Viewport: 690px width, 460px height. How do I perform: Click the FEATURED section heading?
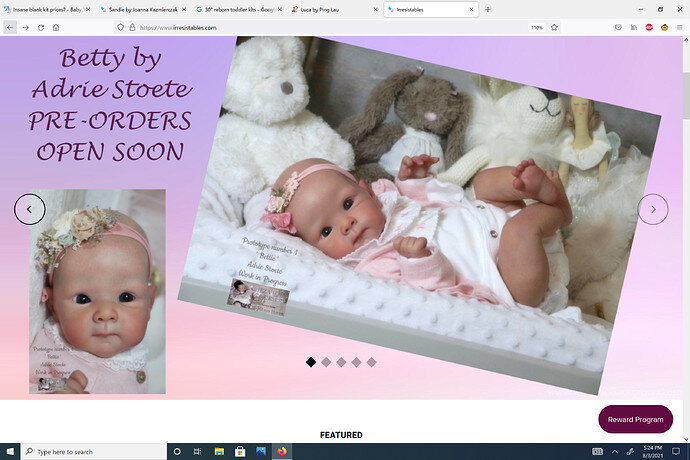[x=341, y=435]
